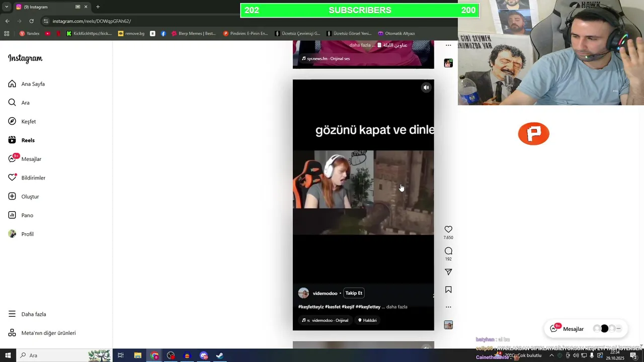Share the videmodoo reel via paper plane icon

coord(448,272)
